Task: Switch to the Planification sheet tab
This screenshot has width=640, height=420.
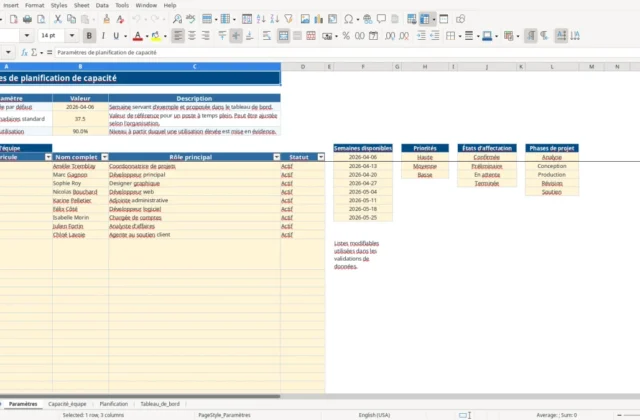Action: click(113, 404)
